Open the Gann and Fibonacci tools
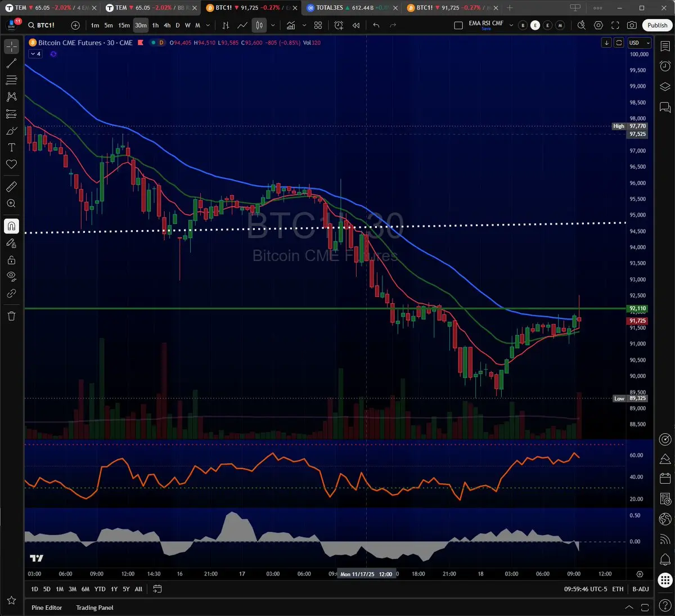675x616 pixels. tap(11, 80)
